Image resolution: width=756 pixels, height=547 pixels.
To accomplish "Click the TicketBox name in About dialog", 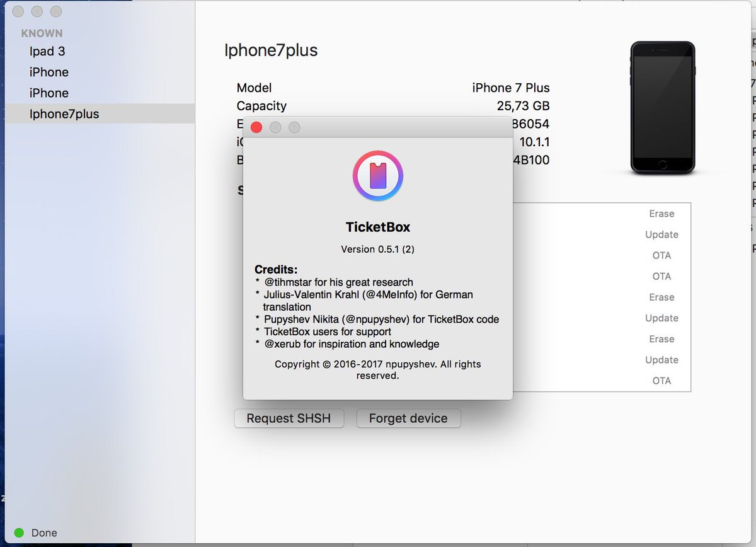I will point(378,227).
